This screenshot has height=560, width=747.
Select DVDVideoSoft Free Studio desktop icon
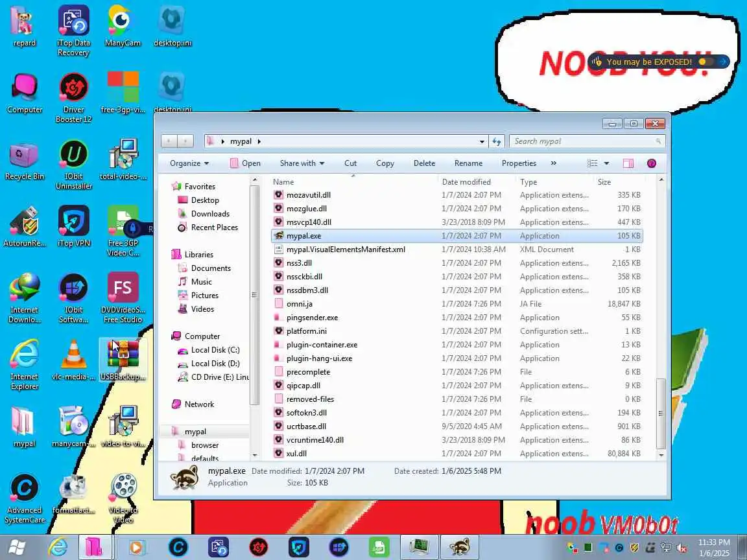(123, 298)
